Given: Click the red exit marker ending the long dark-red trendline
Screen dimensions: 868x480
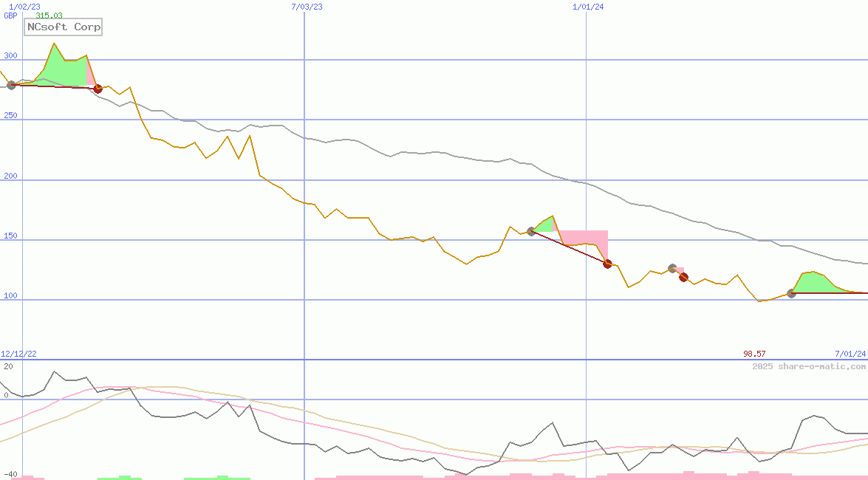Looking at the screenshot, I should (607, 264).
